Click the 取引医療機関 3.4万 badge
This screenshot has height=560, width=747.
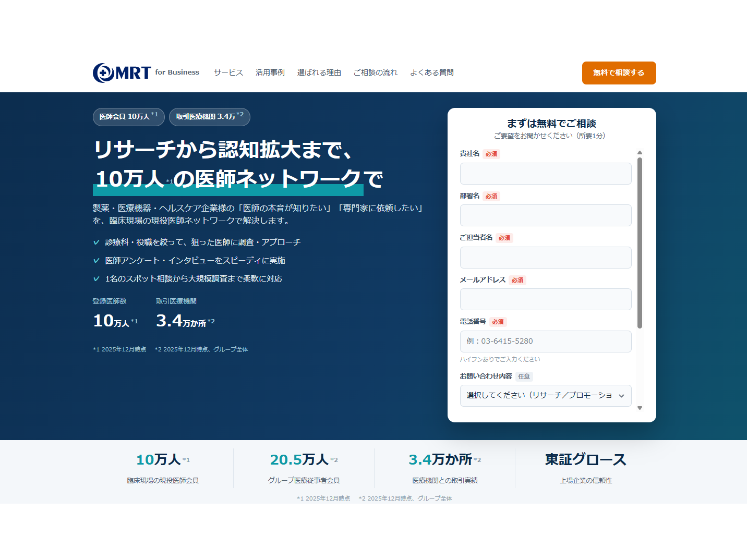click(210, 117)
